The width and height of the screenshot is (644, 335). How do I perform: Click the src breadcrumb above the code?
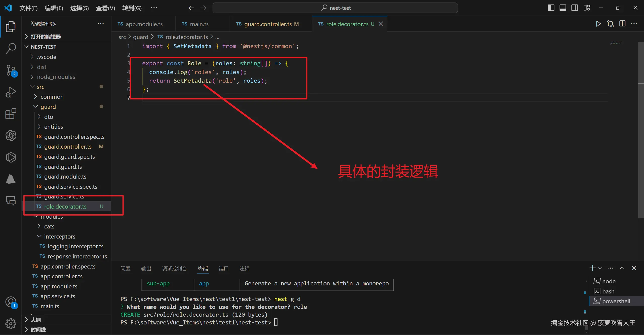click(122, 37)
